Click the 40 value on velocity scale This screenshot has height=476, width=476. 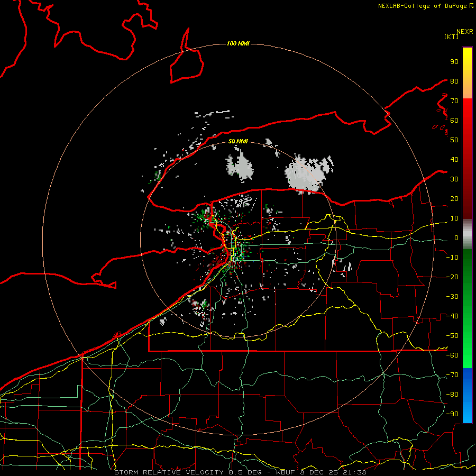454,159
